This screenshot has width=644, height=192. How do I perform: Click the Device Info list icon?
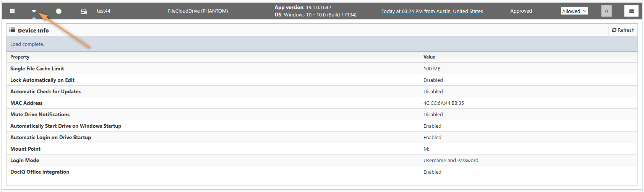coord(13,30)
